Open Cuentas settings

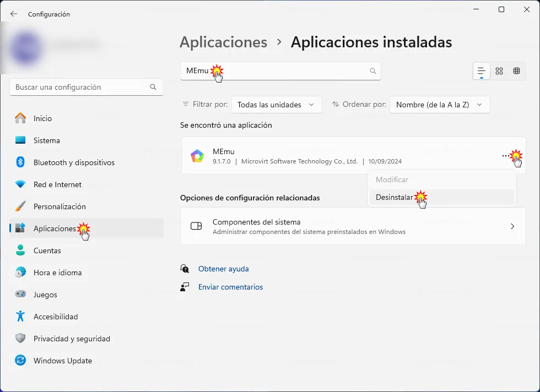(x=87, y=251)
